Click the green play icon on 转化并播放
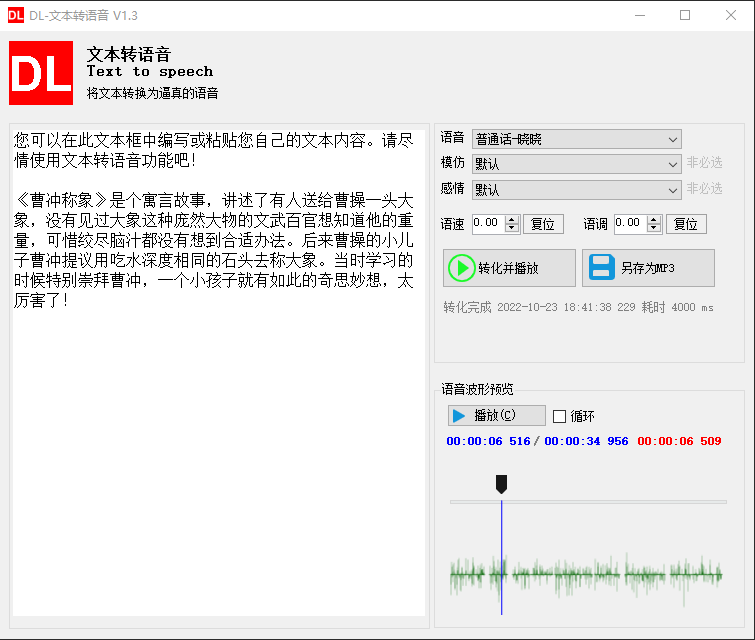The width and height of the screenshot is (755, 640). (461, 268)
